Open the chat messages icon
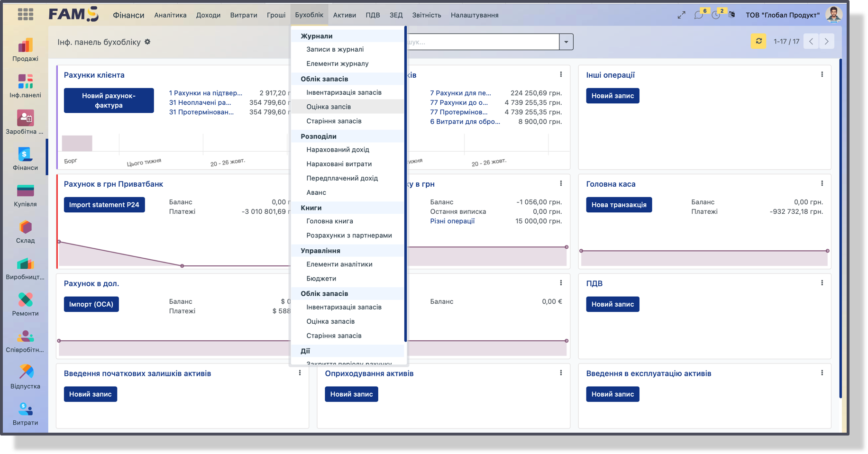Screen dimensions: 868x454 (x=698, y=15)
